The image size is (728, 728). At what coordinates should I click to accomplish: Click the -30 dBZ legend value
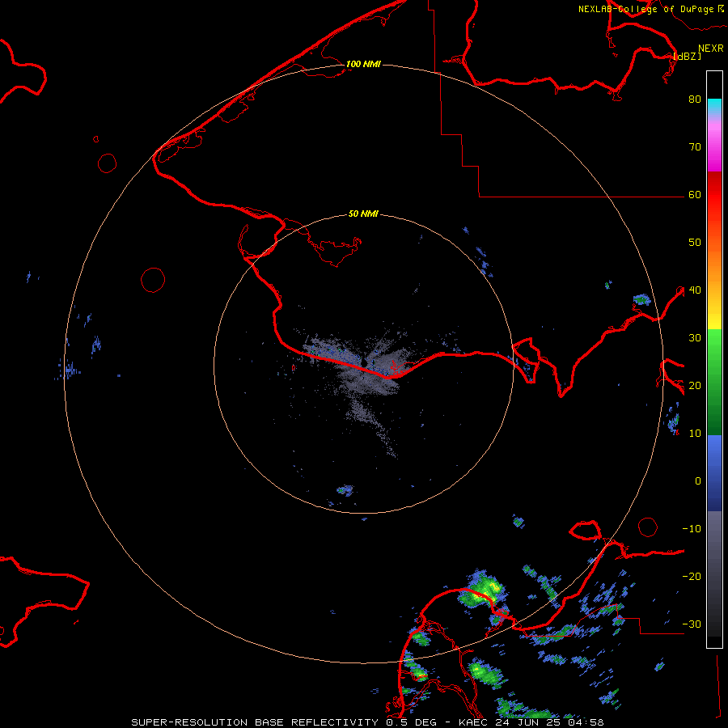(x=692, y=624)
